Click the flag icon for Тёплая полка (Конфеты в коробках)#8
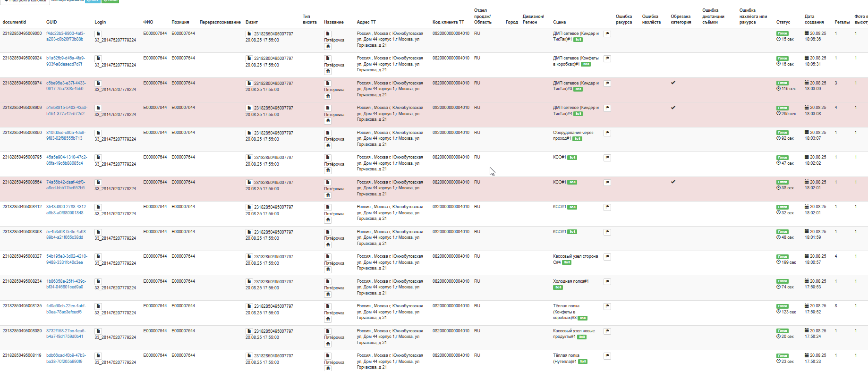This screenshot has width=868, height=371. (607, 306)
